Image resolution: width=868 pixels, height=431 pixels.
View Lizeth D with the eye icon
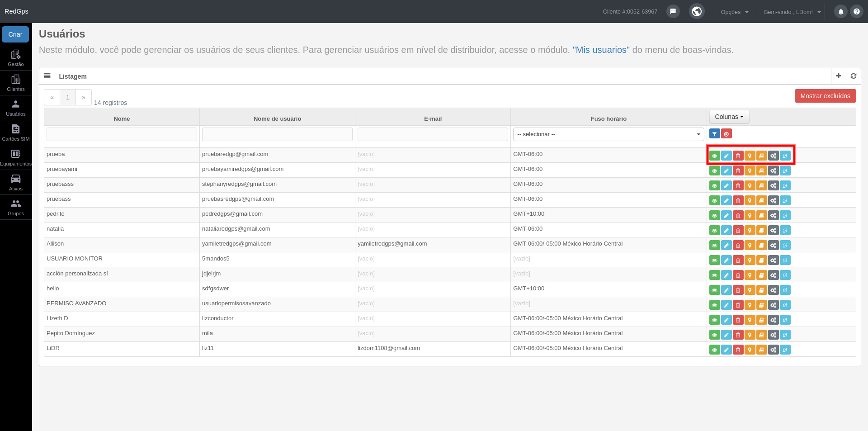(x=714, y=320)
